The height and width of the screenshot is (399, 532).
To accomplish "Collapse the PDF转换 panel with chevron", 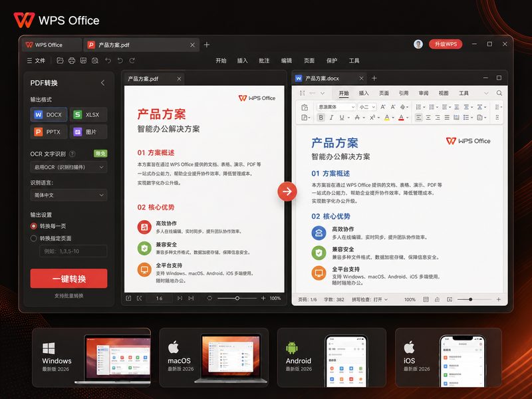I will (103, 82).
